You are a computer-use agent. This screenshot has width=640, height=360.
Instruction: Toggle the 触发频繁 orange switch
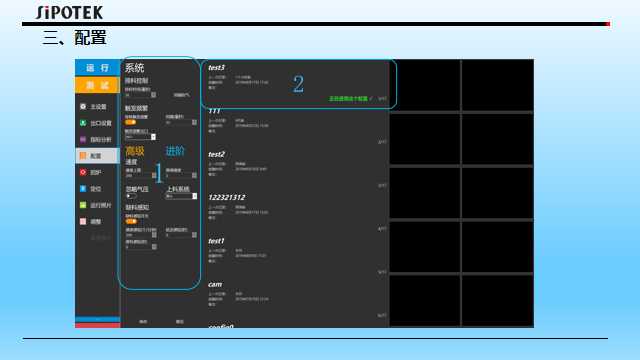pos(131,122)
